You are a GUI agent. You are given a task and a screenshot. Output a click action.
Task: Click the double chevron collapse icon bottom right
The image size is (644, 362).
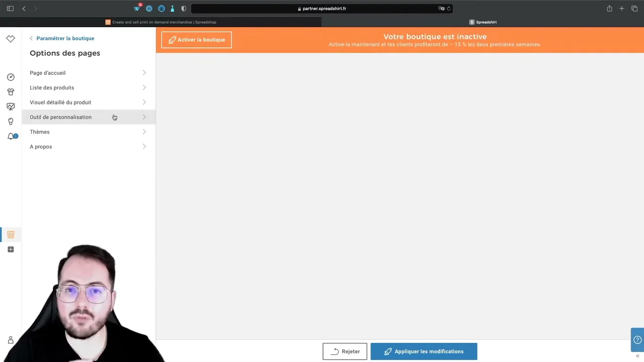click(637, 356)
